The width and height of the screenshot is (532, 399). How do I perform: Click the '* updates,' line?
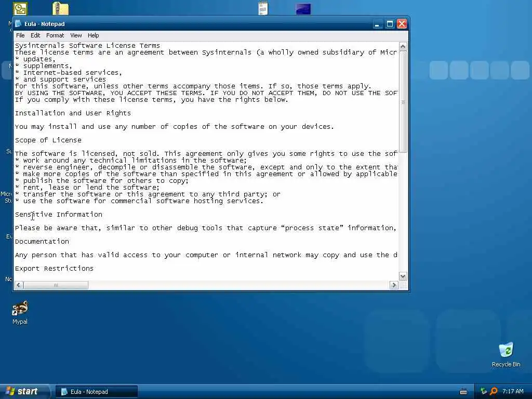click(35, 59)
